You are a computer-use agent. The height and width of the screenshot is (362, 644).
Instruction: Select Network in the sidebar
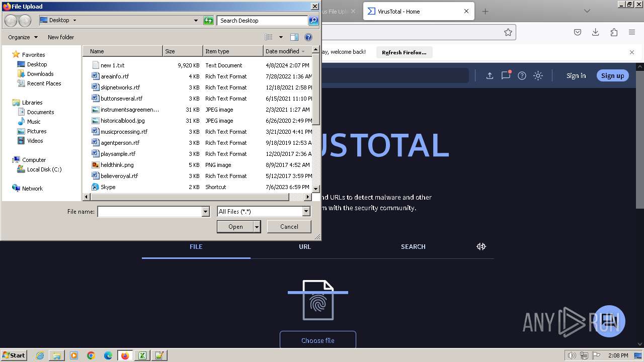(32, 189)
